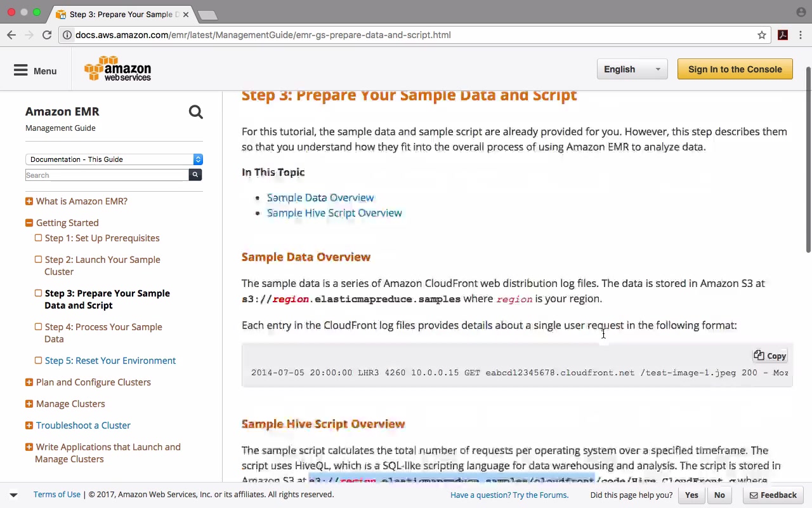This screenshot has width=812, height=508.
Task: Click the browser address bar URL
Action: pyautogui.click(x=263, y=35)
